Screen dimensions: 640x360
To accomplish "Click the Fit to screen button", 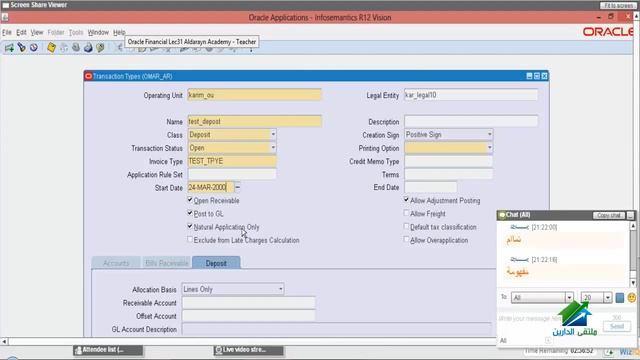I will click(618, 5).
